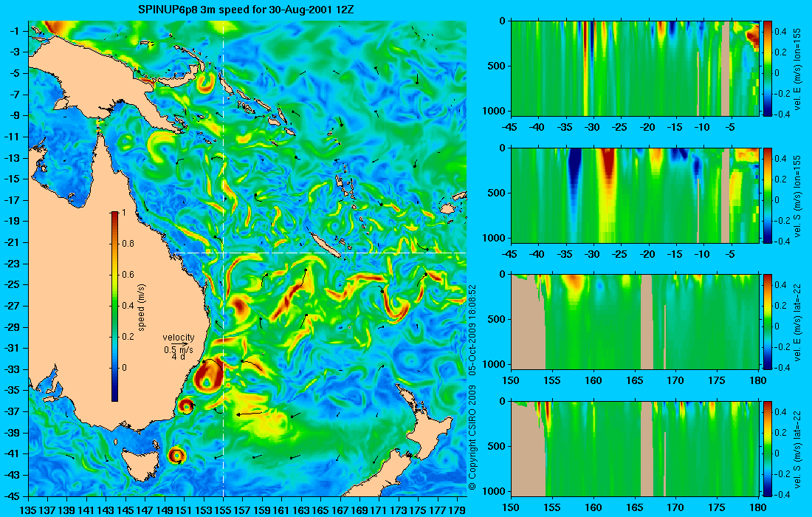Viewport: 812px width, 517px height.
Task: Click the speed color bar inside the map
Action: click(x=114, y=307)
